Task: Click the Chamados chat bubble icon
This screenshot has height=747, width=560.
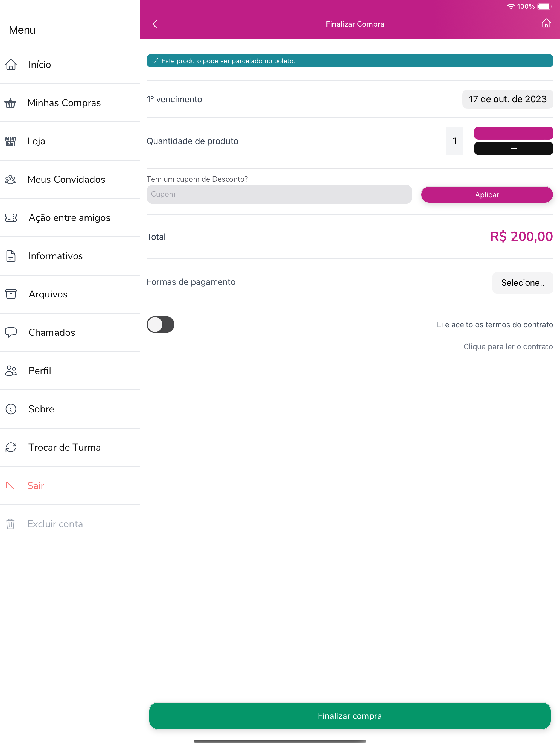Action: (11, 332)
